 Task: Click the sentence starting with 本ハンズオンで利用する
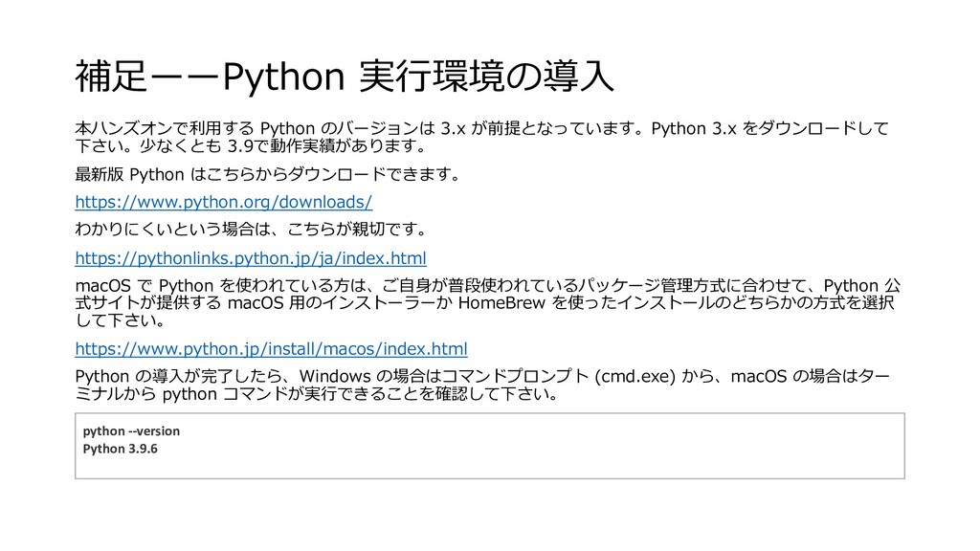[383, 128]
